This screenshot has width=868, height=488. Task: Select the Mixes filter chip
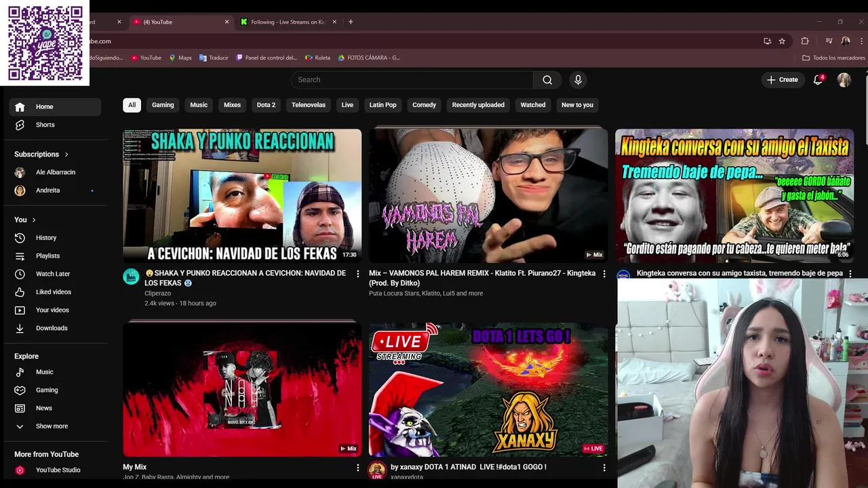[232, 105]
